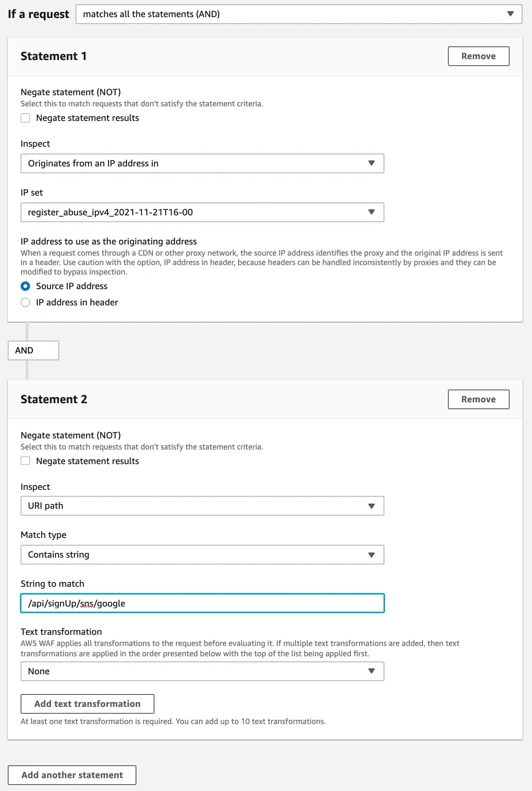This screenshot has height=791, width=532.
Task: Click the AND connector box
Action: coord(33,350)
